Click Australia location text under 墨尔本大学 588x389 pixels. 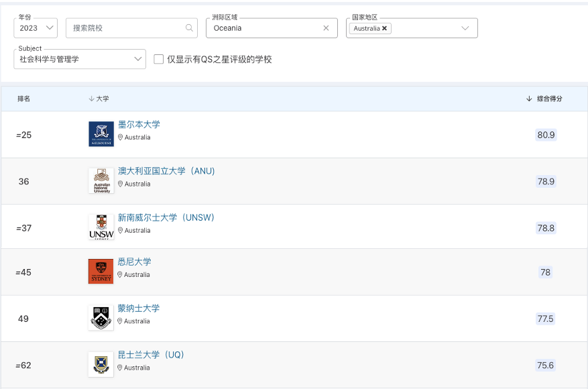[137, 137]
